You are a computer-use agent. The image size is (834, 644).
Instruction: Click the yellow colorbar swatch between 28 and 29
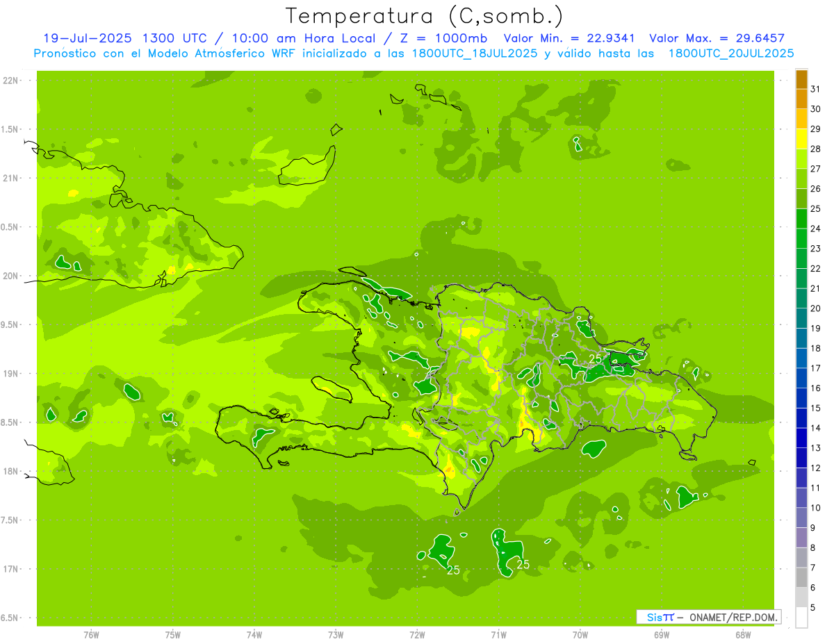point(801,139)
